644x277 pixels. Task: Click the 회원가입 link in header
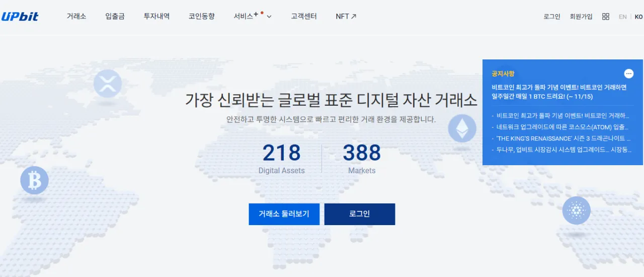[581, 17]
